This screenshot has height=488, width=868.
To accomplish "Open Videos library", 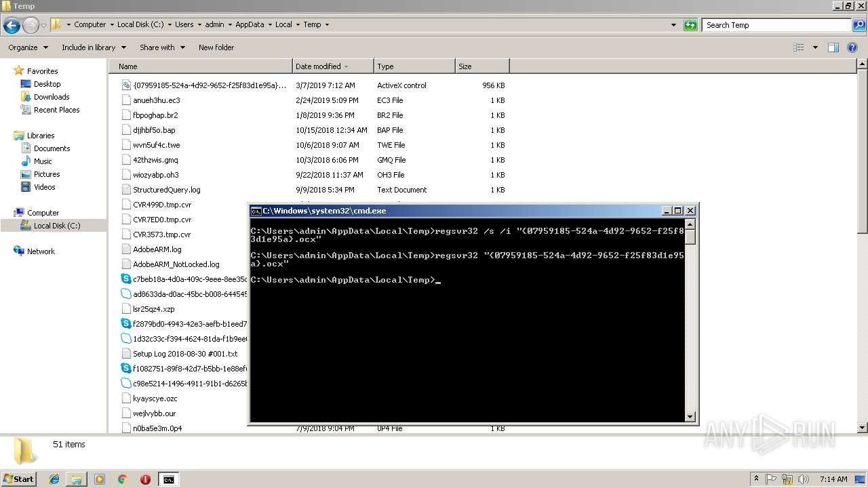I will coord(44,187).
